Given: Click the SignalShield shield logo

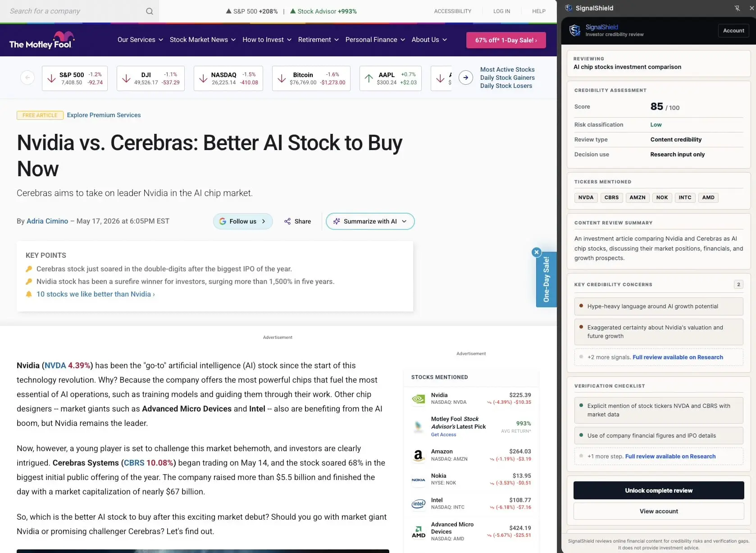Looking at the screenshot, I should (x=574, y=31).
